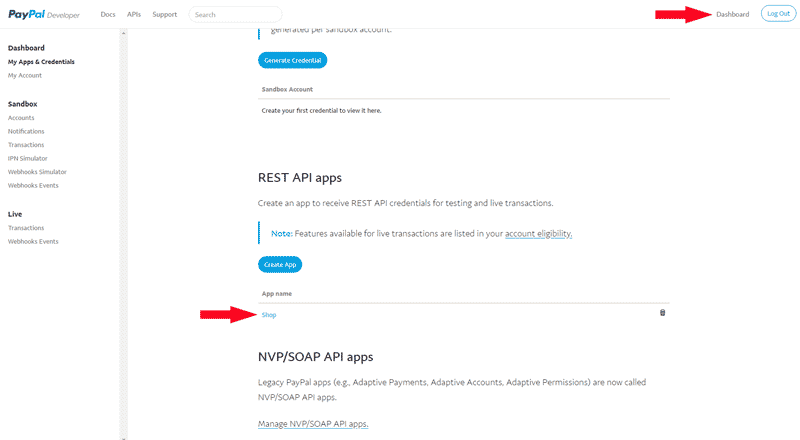800x440 pixels.
Task: Open the PayPal Developer logo home
Action: [44, 14]
